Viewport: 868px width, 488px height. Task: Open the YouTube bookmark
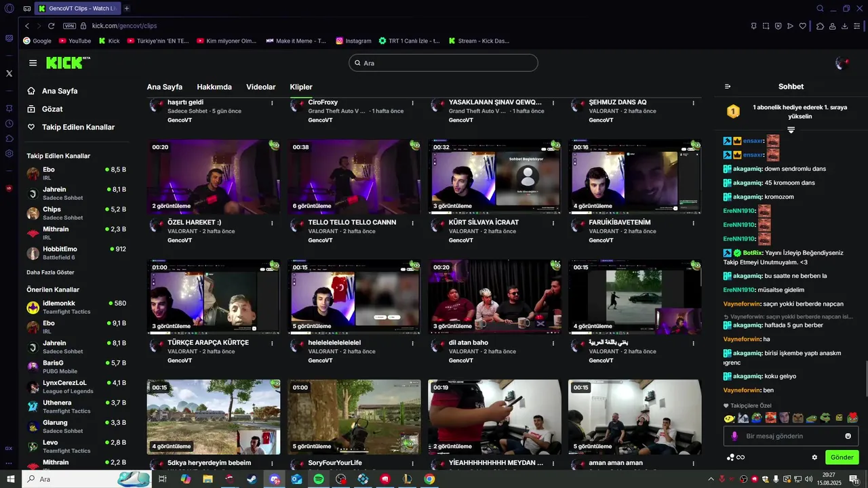click(75, 41)
